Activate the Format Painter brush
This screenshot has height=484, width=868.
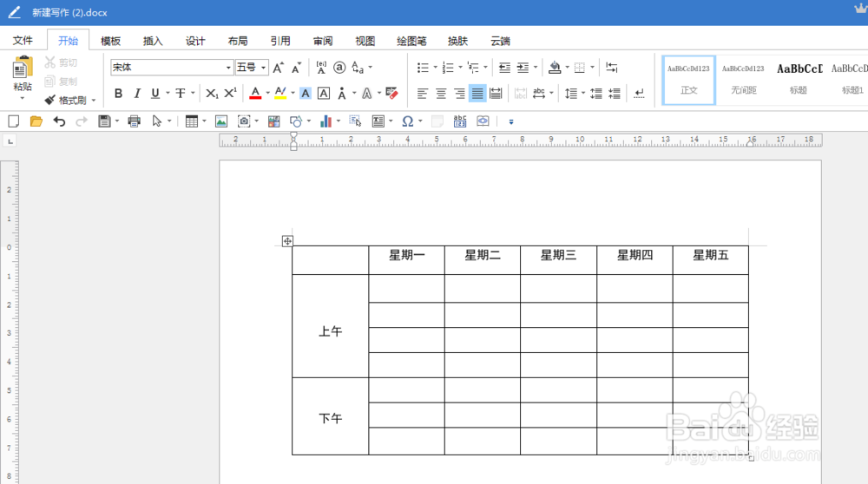tap(66, 100)
